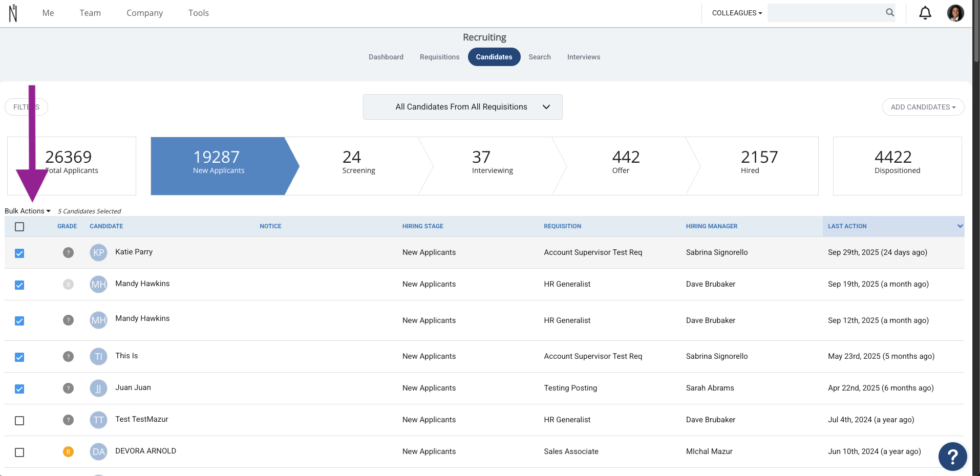Toggle the select-all header checkbox

(x=19, y=226)
